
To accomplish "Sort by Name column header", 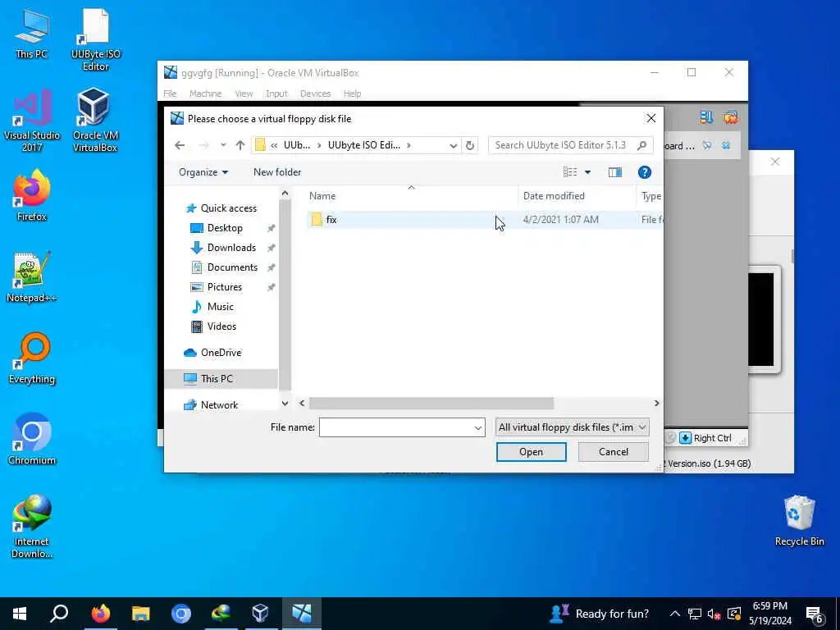I will coord(411,195).
